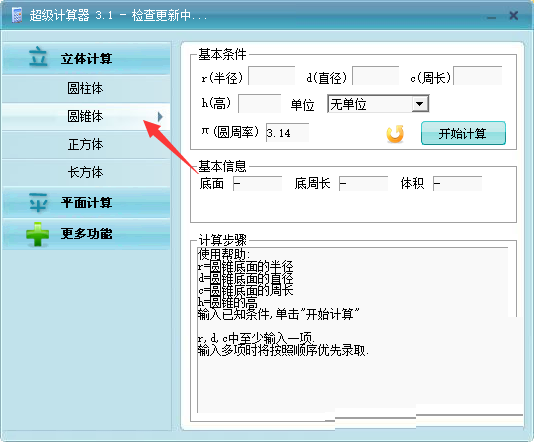Select 圆柱体 in the sidebar

click(85, 88)
